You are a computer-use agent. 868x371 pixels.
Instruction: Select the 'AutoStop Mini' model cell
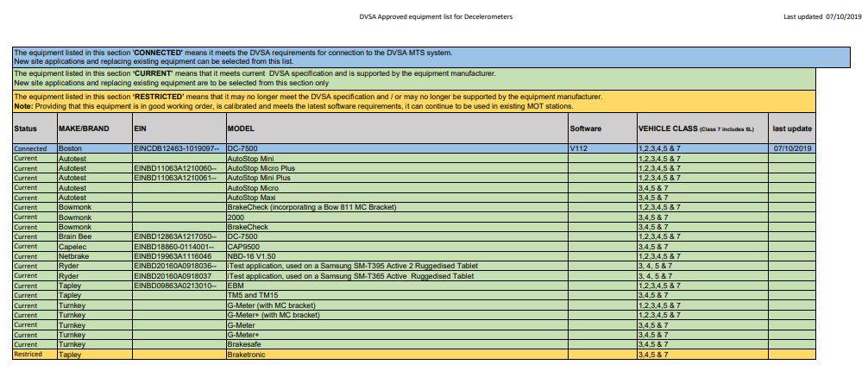click(398, 159)
